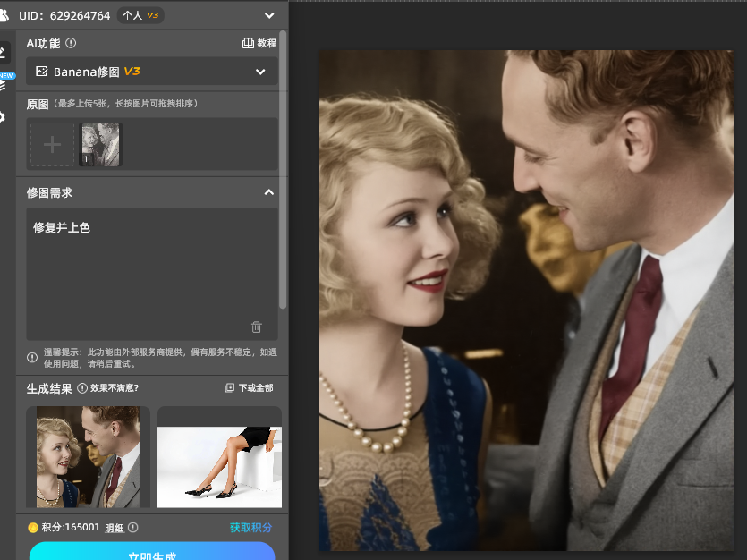The height and width of the screenshot is (560, 747).
Task: Open the settings gear in left sidebar
Action: 4,117
